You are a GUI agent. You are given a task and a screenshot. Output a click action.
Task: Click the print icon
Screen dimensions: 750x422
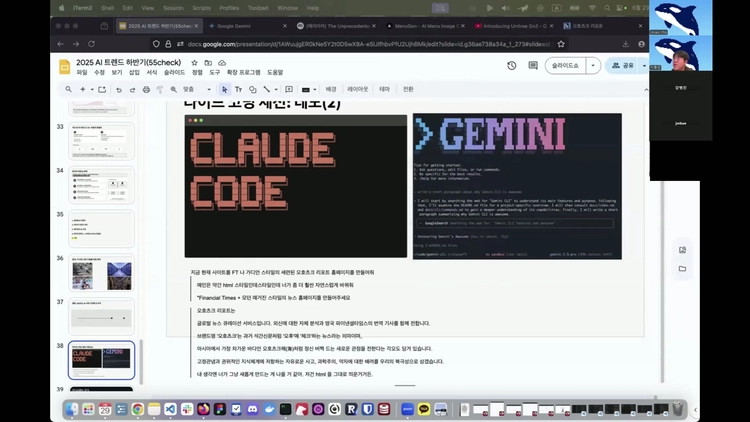pyautogui.click(x=146, y=89)
